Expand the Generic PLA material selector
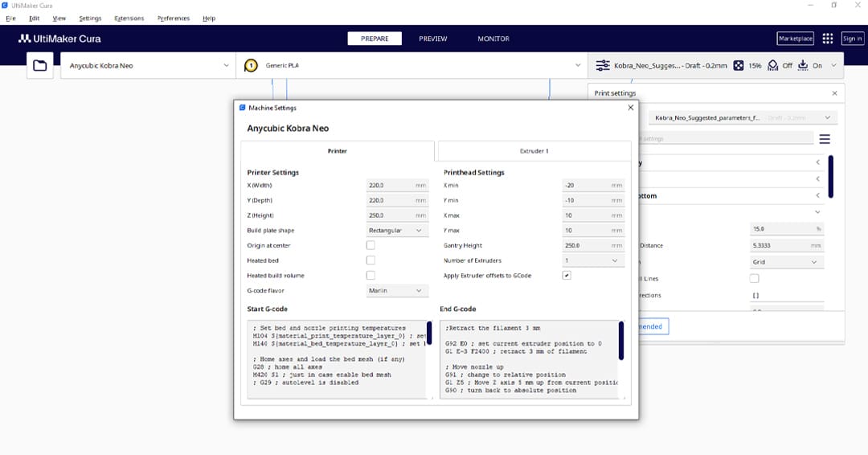The width and height of the screenshot is (868, 455). [411, 65]
